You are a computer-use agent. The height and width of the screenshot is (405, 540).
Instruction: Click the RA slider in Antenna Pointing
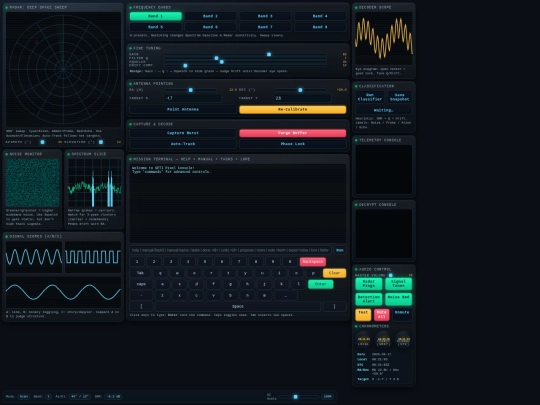pyautogui.click(x=190, y=90)
